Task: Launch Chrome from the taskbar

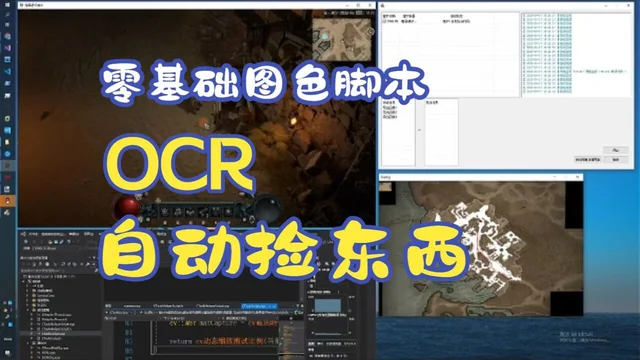Action: (7, 36)
